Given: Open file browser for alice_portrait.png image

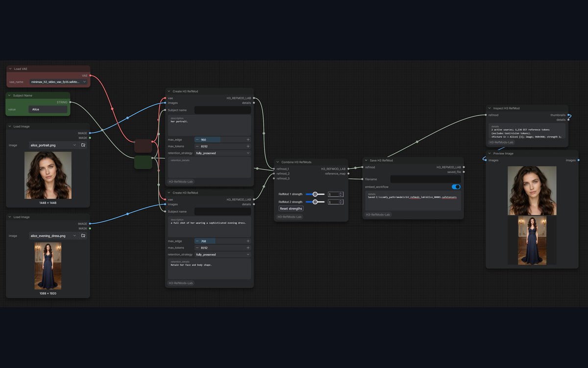Looking at the screenshot, I should pos(83,145).
